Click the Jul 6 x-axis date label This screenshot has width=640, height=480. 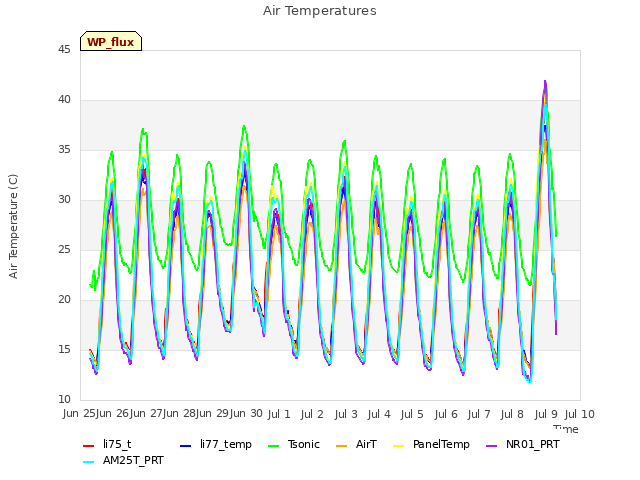(446, 414)
